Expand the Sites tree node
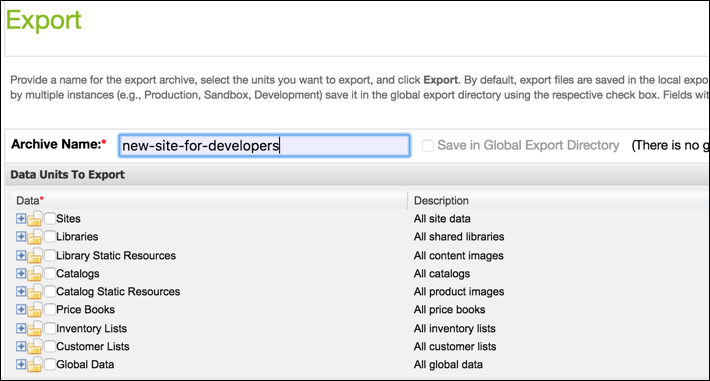Screen dimensions: 710x381 coord(21,218)
